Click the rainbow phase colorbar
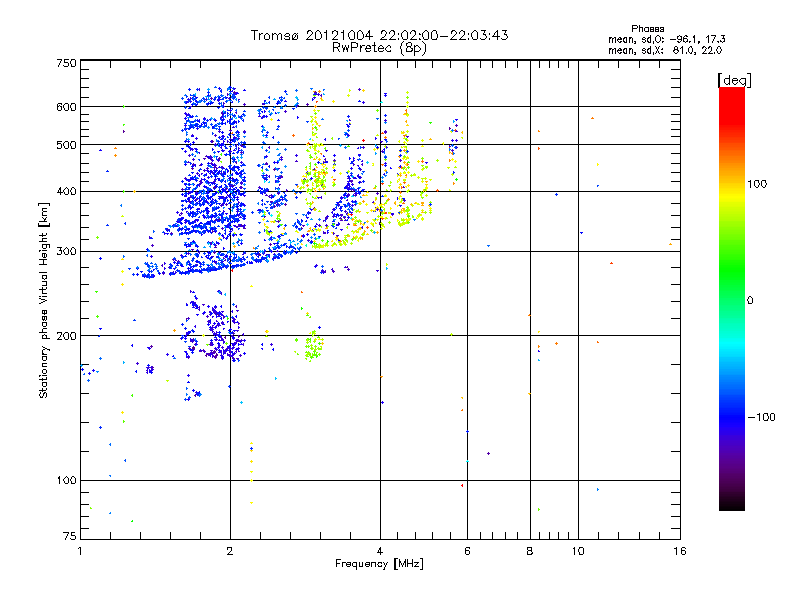 coord(732,298)
